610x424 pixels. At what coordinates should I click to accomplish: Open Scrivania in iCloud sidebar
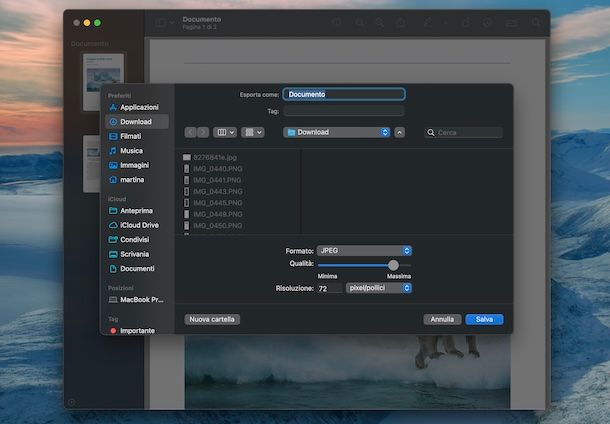pos(134,254)
